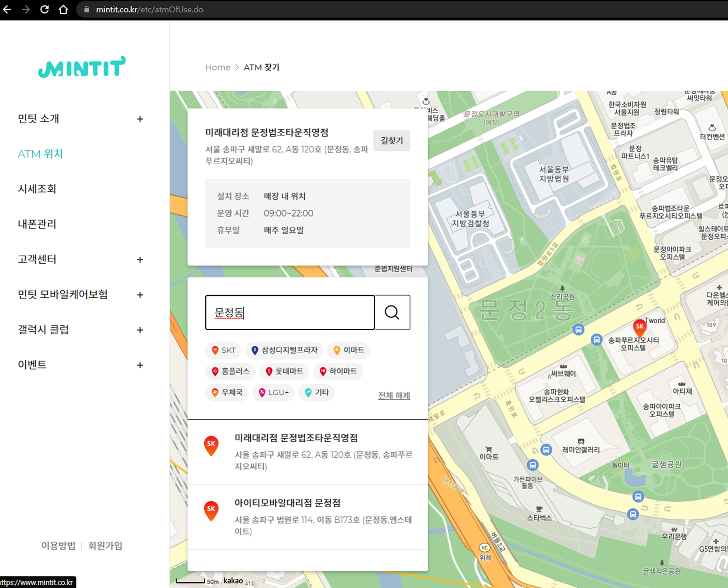Click the MINTIT logo
The height and width of the screenshot is (588, 728).
[x=82, y=67]
